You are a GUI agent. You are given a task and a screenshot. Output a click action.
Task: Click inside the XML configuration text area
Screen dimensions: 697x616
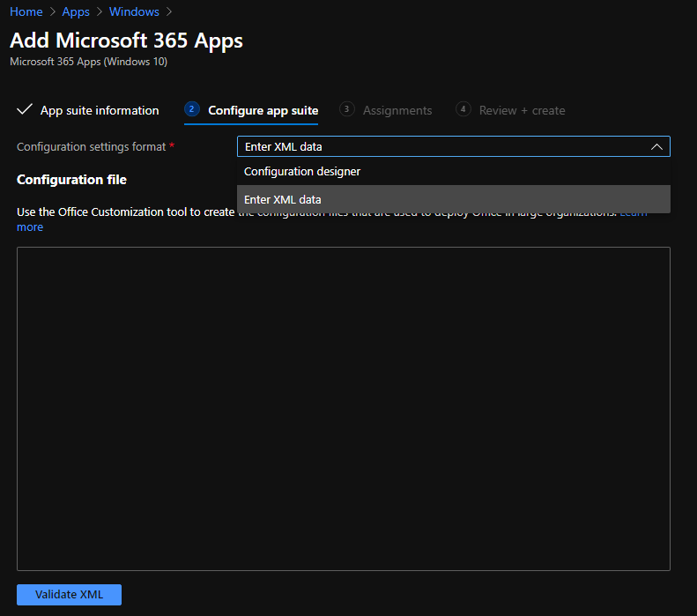click(x=343, y=409)
